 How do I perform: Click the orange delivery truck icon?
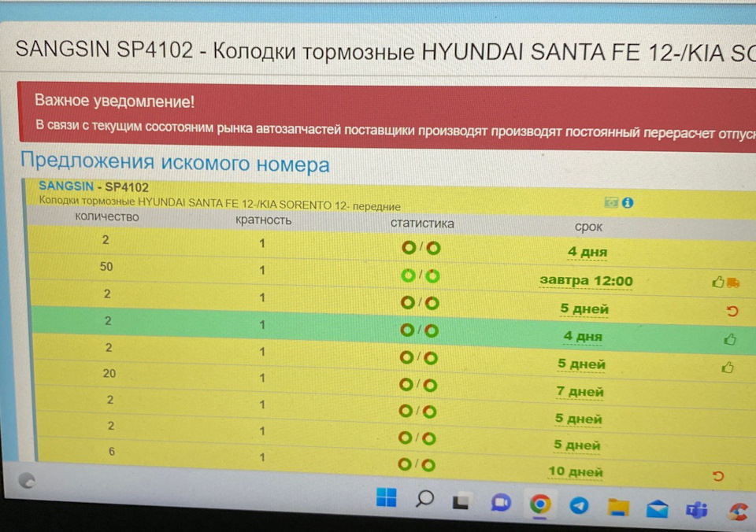click(x=735, y=281)
